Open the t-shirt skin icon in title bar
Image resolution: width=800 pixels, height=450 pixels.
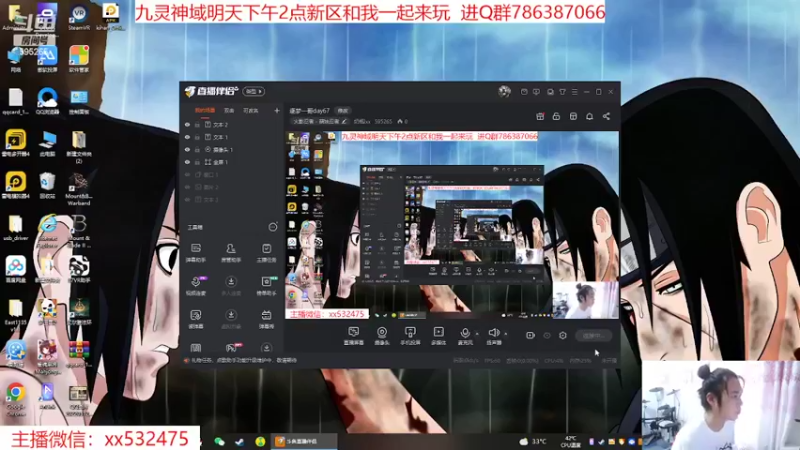coord(562,92)
